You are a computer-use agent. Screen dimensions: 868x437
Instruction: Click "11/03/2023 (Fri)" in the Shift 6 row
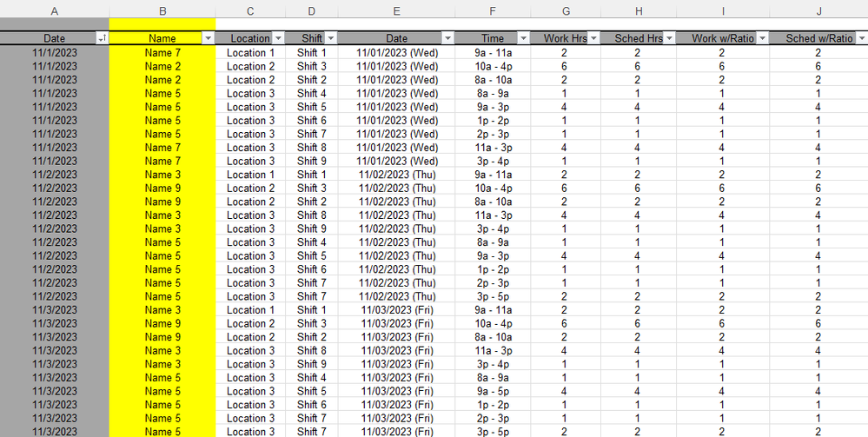coord(397,405)
